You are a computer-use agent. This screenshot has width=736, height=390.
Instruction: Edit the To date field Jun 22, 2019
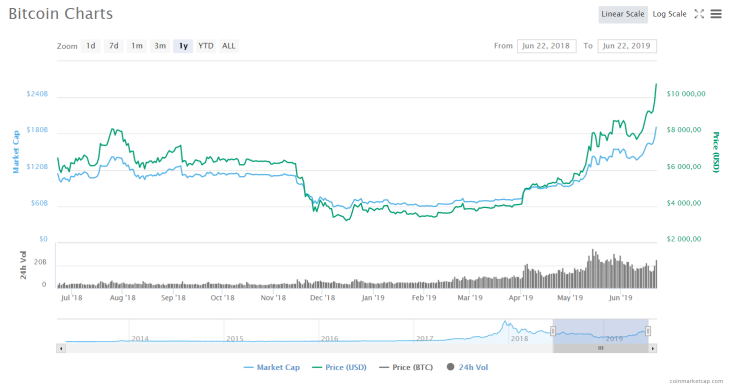click(x=627, y=46)
